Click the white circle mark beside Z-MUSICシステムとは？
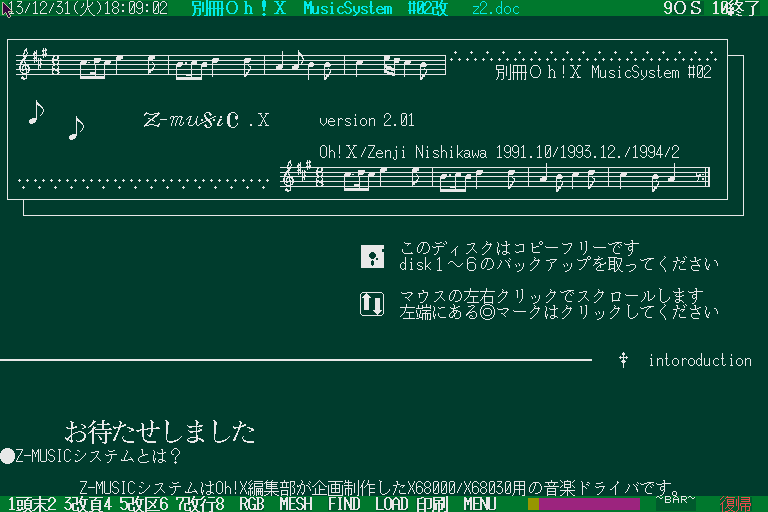This screenshot has width=768, height=512. pyautogui.click(x=8, y=456)
